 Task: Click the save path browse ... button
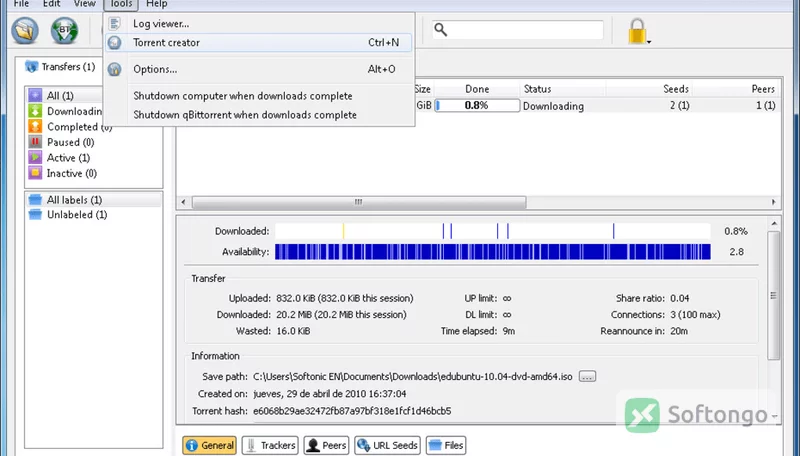(x=587, y=376)
